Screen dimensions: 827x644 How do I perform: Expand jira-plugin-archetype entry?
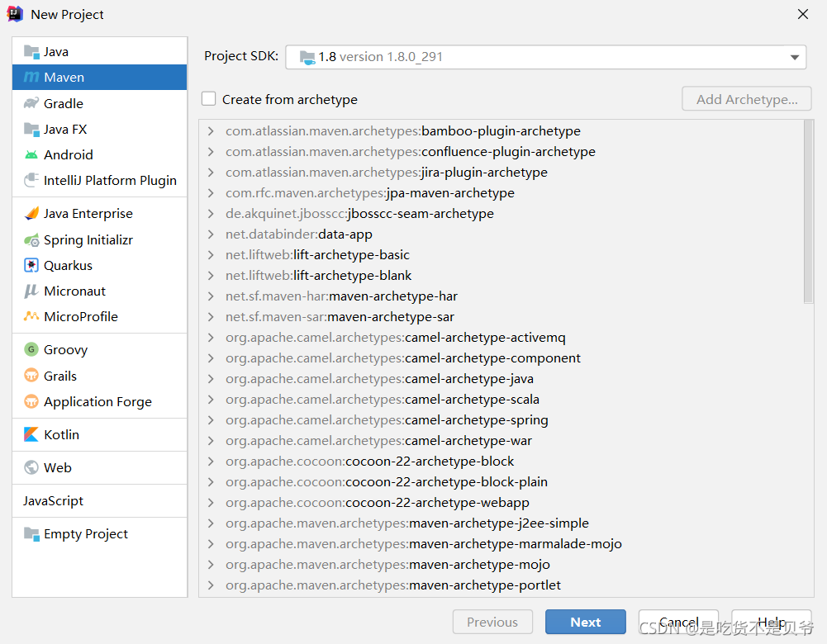point(211,173)
